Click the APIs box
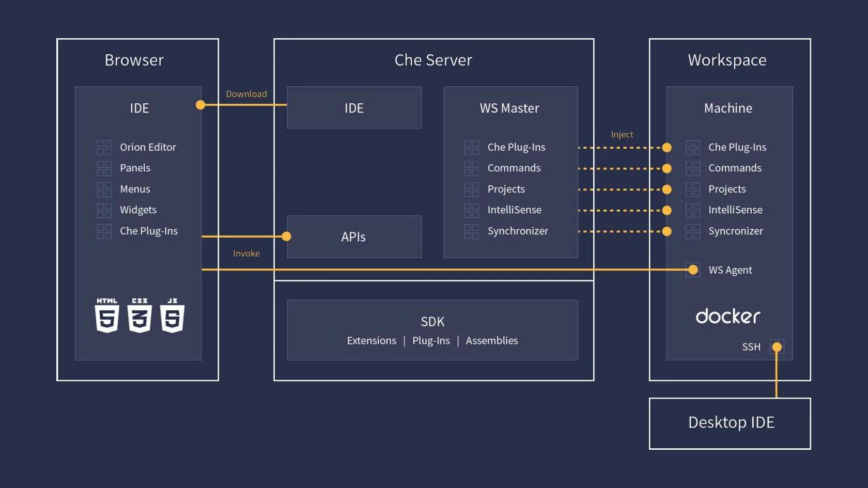 click(354, 237)
